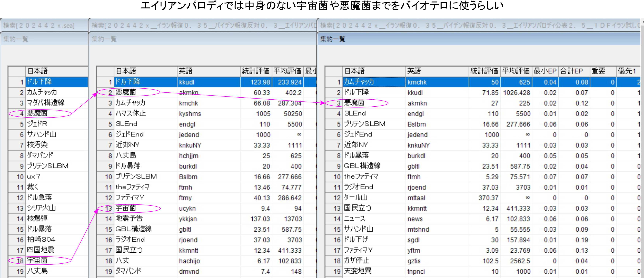This screenshot has width=644, height=278.
Task: Click 統計評価 header in right window
Action: tap(485, 71)
